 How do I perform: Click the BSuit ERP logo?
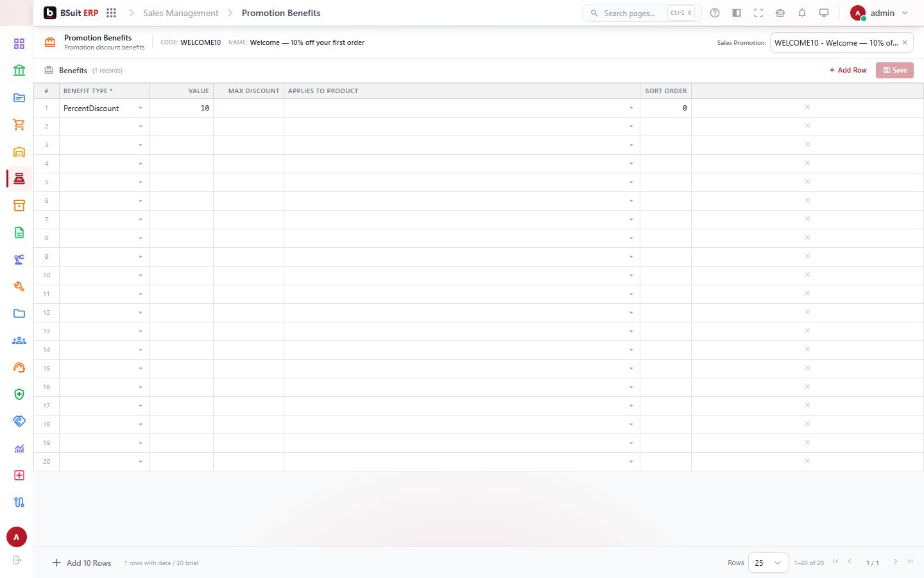pyautogui.click(x=71, y=13)
